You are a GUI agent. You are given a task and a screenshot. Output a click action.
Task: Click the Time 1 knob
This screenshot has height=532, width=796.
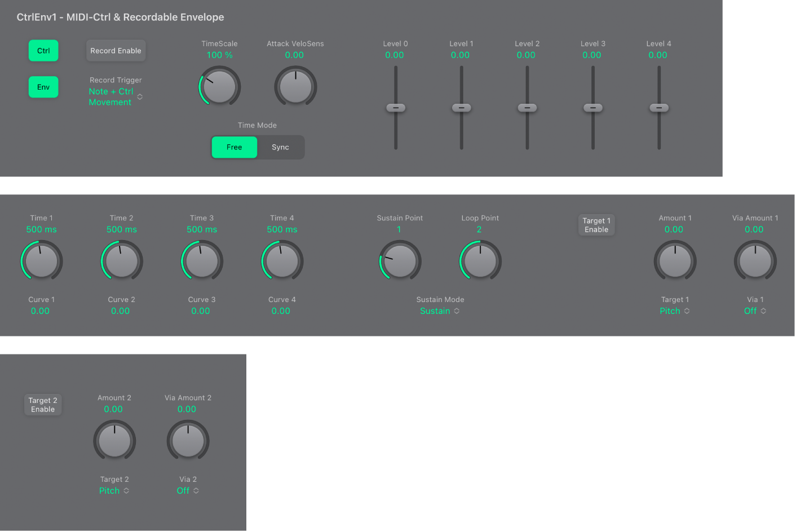coord(42,261)
